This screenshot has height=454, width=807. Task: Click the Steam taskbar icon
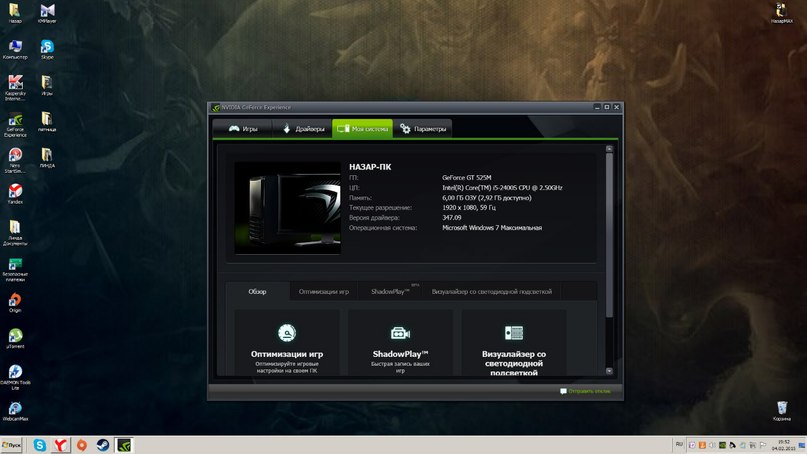(103, 445)
